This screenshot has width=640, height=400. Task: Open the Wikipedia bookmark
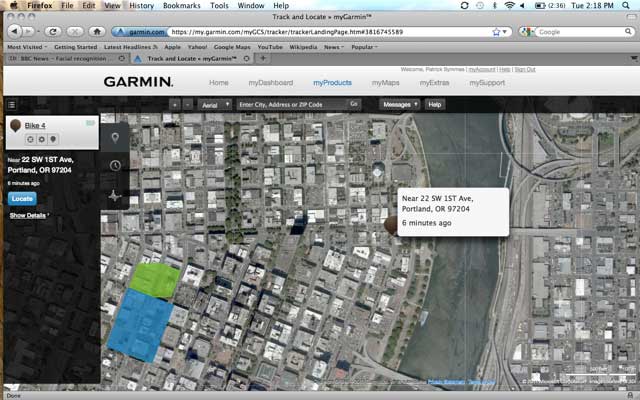(x=303, y=47)
